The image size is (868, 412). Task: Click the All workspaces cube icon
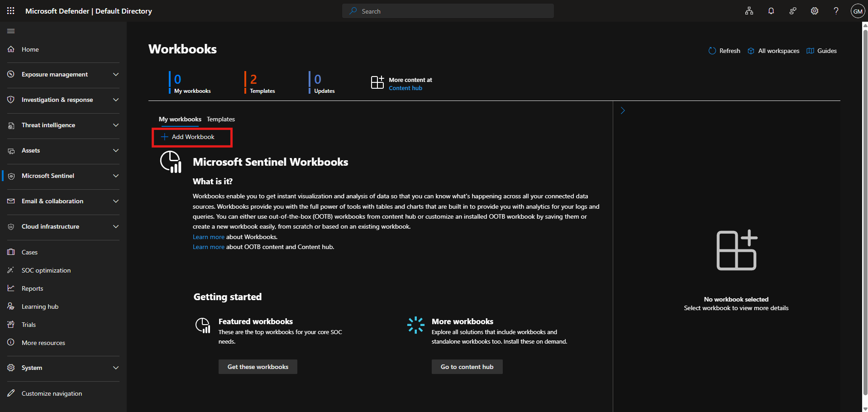(x=751, y=51)
